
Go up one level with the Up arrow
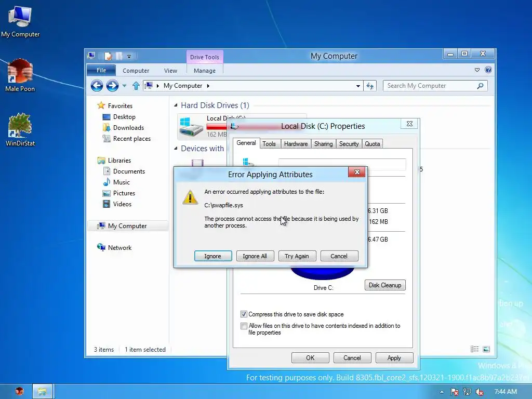136,86
